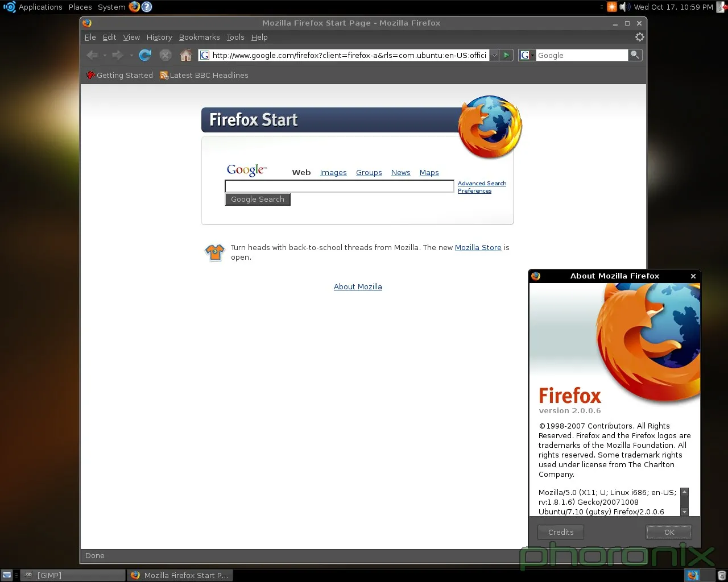Expand the URL bar history dropdown
Screen dimensions: 728x582
coord(494,55)
